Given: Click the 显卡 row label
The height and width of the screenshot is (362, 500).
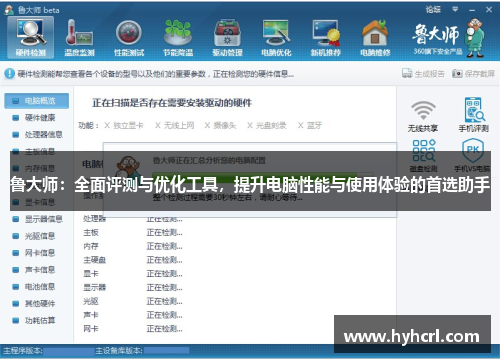Looking at the screenshot, I should [x=91, y=274].
